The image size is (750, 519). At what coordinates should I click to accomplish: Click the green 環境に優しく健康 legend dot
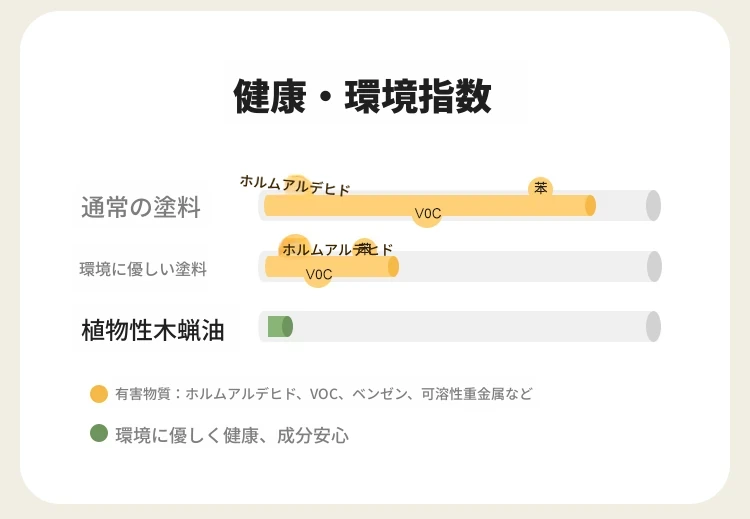pyautogui.click(x=99, y=433)
